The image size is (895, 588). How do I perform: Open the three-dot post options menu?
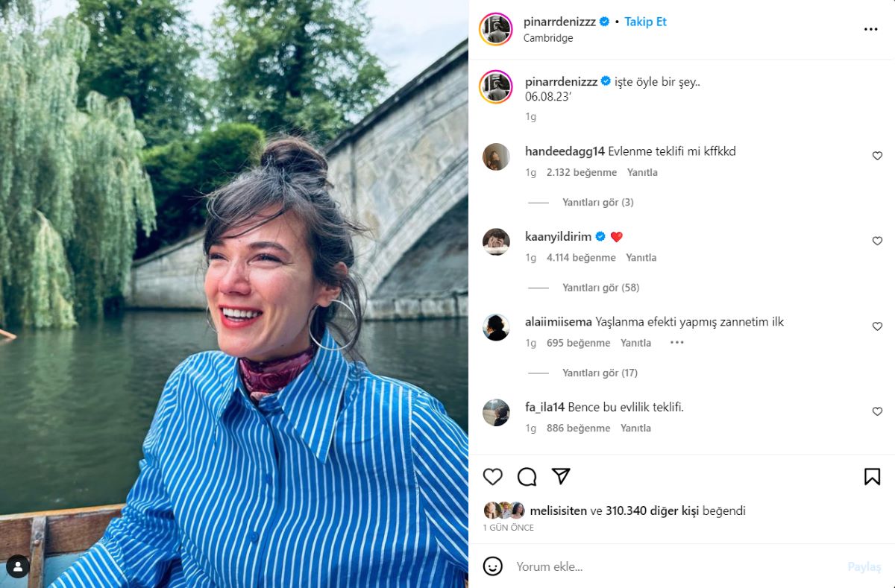click(870, 30)
